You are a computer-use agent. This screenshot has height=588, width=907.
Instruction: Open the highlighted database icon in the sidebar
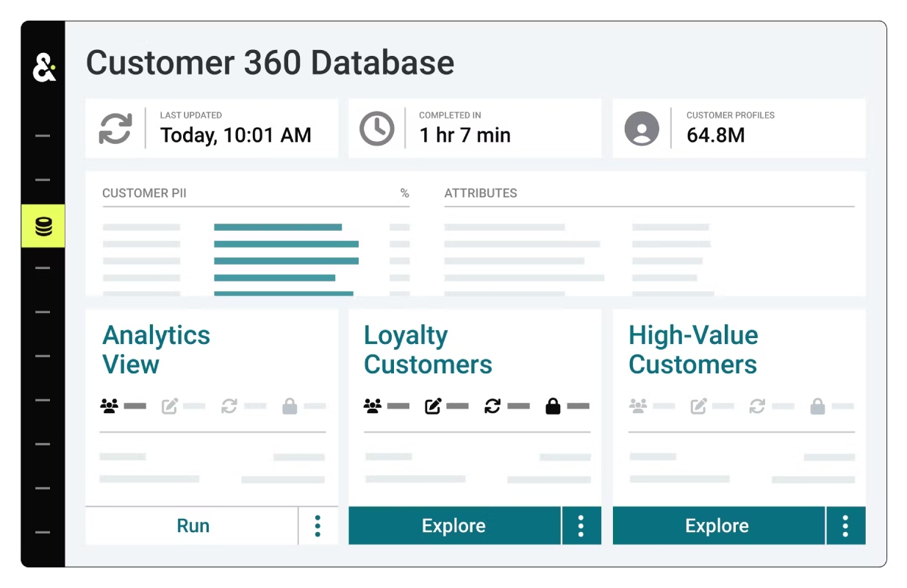tap(43, 226)
